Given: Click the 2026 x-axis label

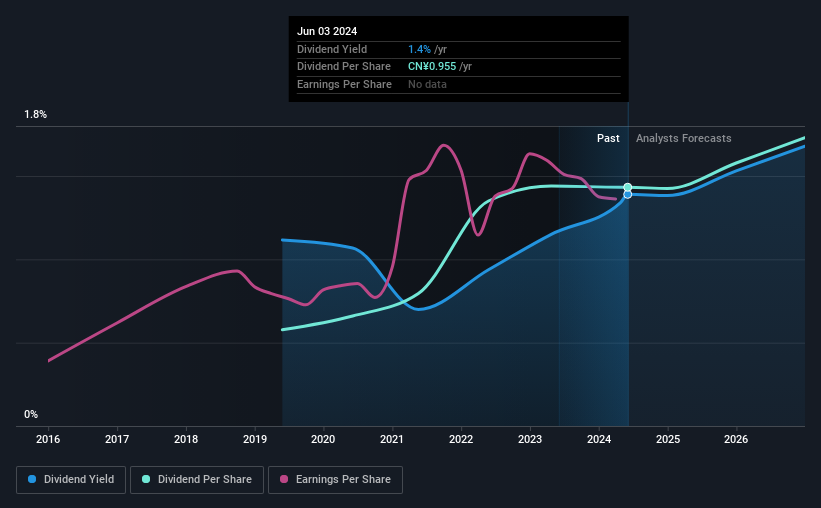Looking at the screenshot, I should [x=736, y=439].
